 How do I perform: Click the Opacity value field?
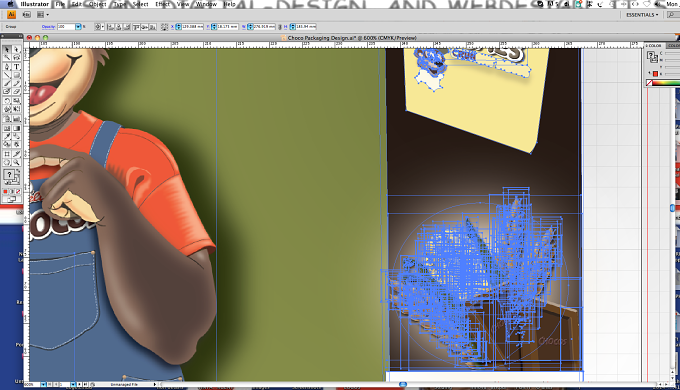[66, 27]
